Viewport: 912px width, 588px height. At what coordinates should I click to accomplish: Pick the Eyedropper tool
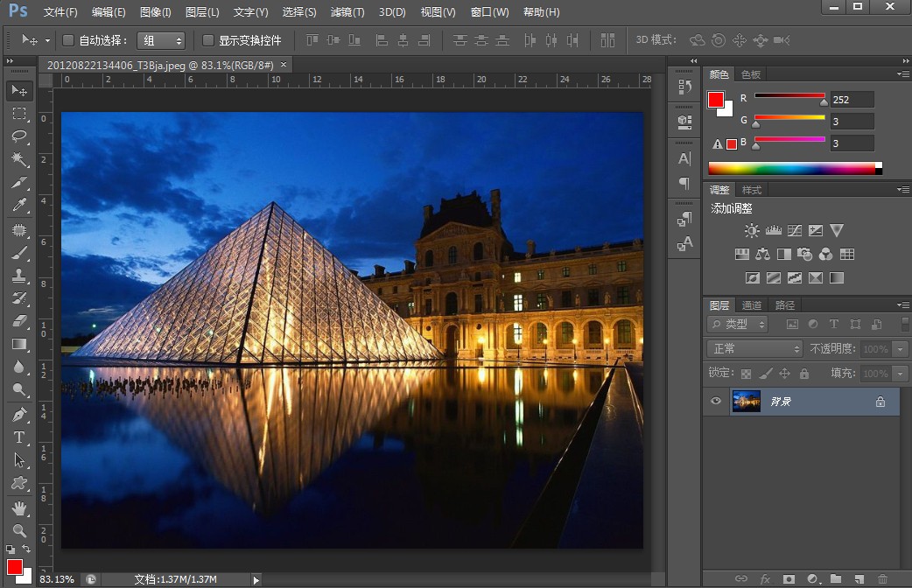click(19, 205)
